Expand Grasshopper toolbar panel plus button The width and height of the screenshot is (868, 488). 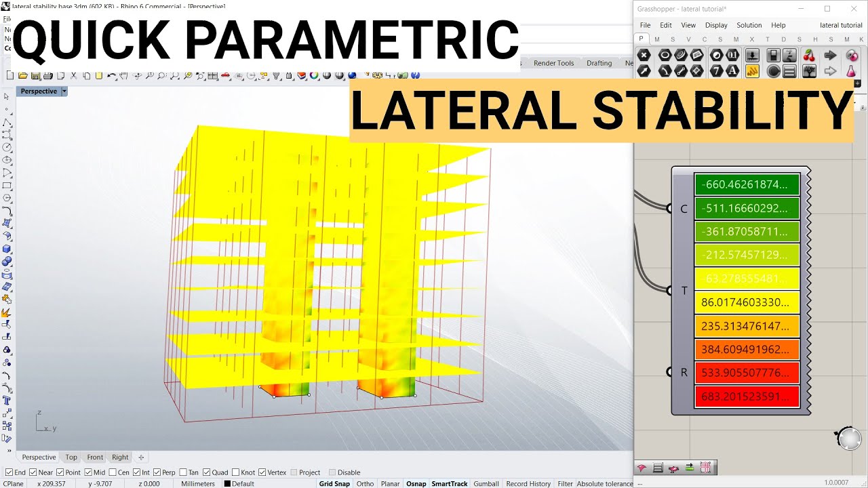point(857,83)
